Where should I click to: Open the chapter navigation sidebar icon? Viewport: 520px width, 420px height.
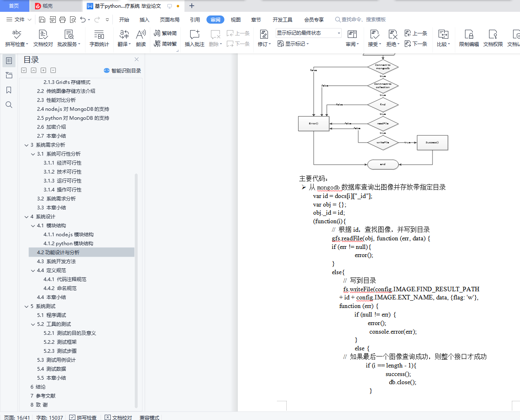(9, 75)
